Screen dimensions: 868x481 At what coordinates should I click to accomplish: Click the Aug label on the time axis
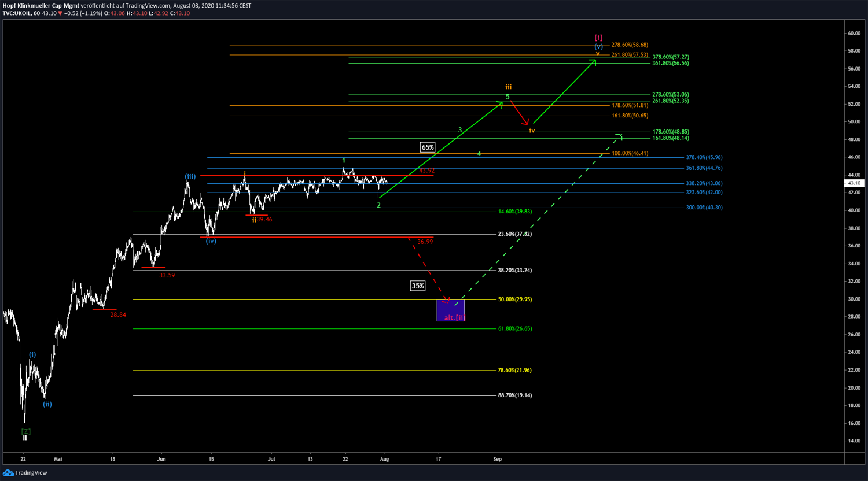pos(385,459)
